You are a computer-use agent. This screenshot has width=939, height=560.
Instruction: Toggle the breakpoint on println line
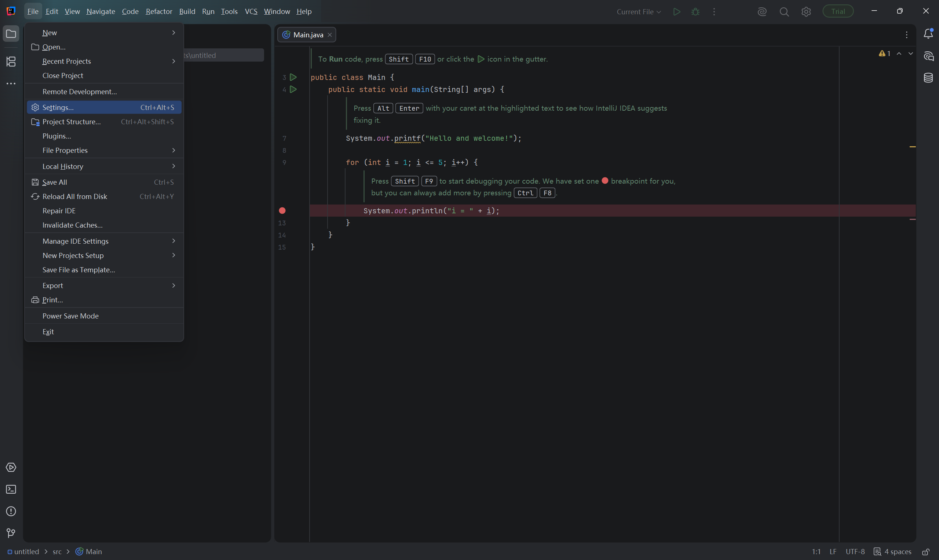pyautogui.click(x=282, y=211)
